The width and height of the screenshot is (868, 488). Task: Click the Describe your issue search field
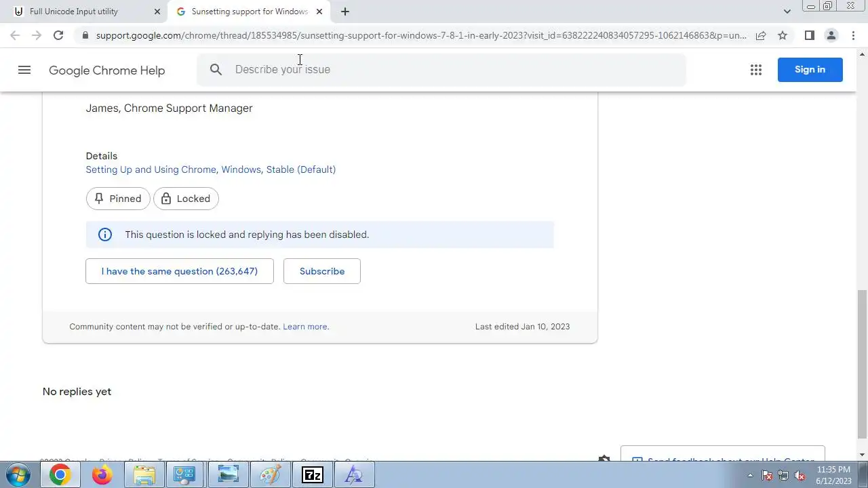pos(441,70)
